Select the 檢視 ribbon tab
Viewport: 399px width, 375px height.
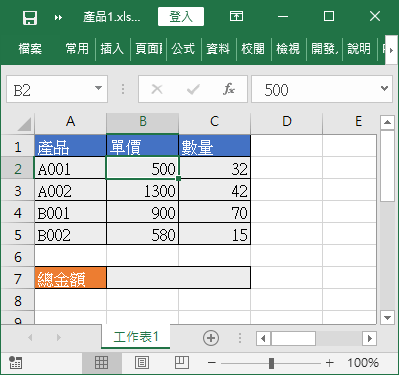[x=288, y=49]
